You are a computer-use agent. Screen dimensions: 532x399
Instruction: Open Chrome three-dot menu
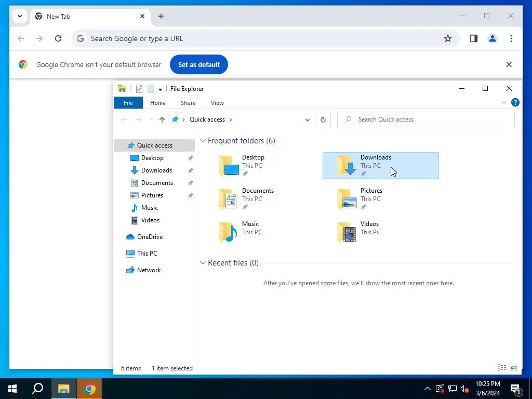[511, 38]
